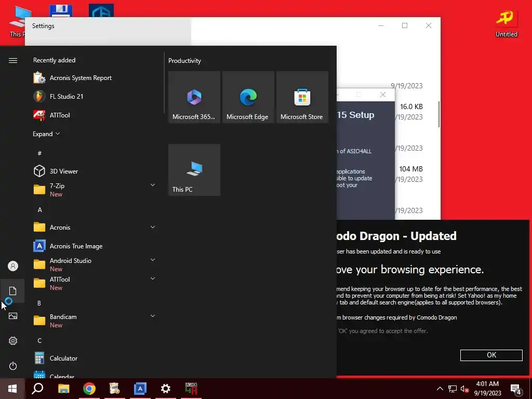Click the taskbar clock showing 4:01 AM
The height and width of the screenshot is (399, 532).
pyautogui.click(x=487, y=389)
